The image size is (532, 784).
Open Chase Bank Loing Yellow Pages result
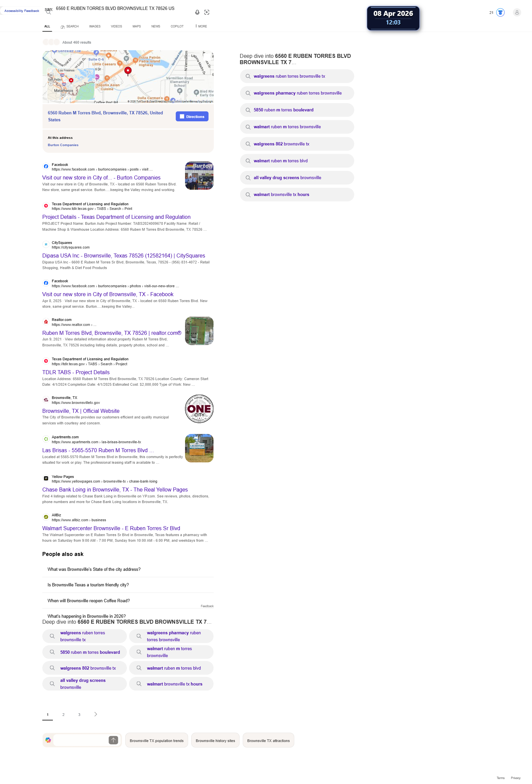click(115, 490)
